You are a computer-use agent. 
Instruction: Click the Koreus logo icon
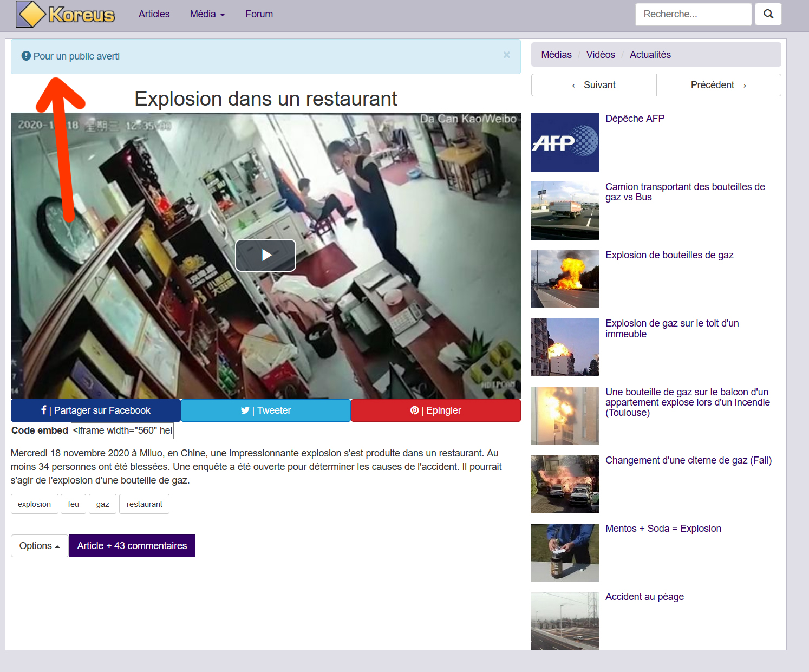[x=31, y=14]
